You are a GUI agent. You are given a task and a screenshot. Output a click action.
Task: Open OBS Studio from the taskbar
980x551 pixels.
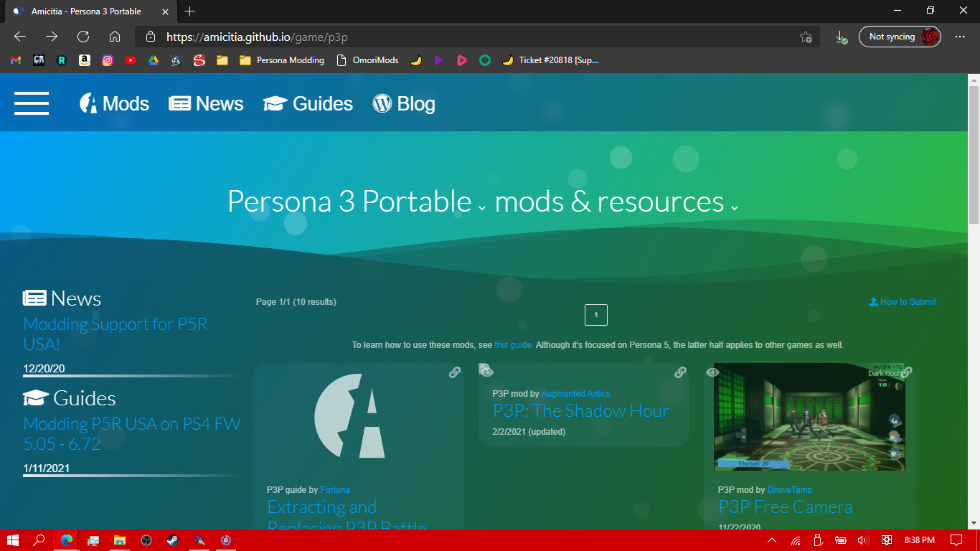[146, 540]
